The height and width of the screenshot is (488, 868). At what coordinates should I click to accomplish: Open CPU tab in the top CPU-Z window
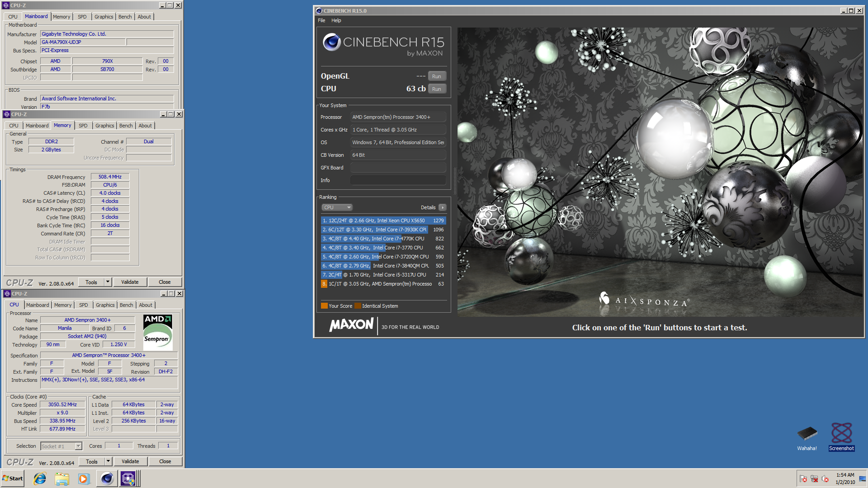tap(13, 17)
